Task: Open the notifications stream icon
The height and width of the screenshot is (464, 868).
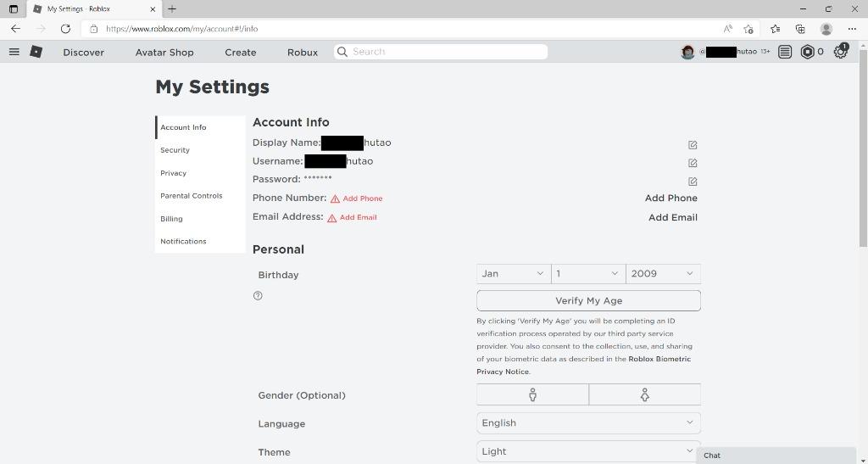Action: 784,52
